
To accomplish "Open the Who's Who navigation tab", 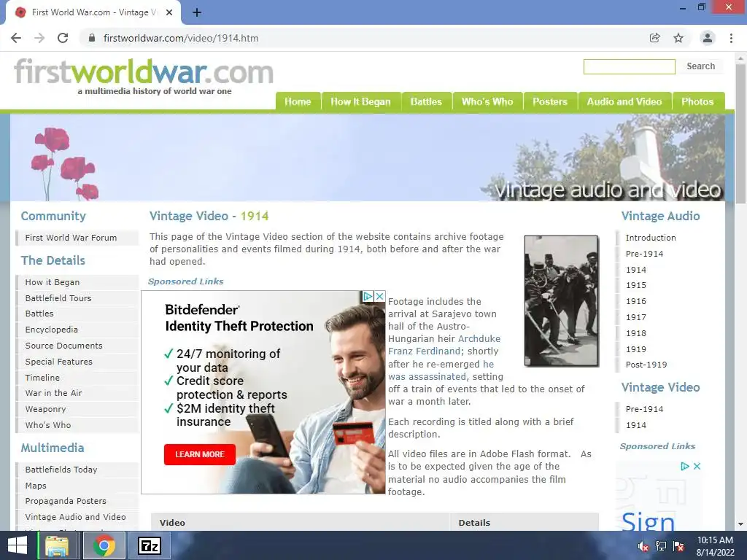I will point(487,101).
